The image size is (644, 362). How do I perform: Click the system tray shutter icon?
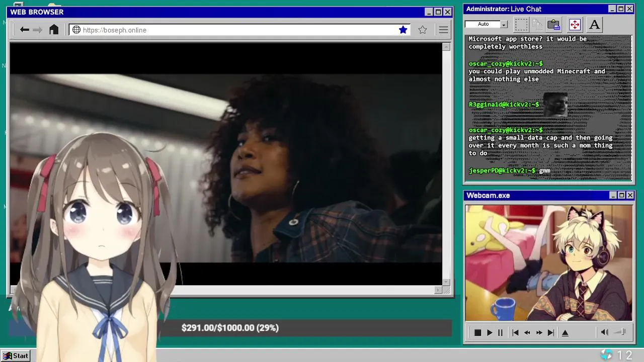(x=607, y=355)
